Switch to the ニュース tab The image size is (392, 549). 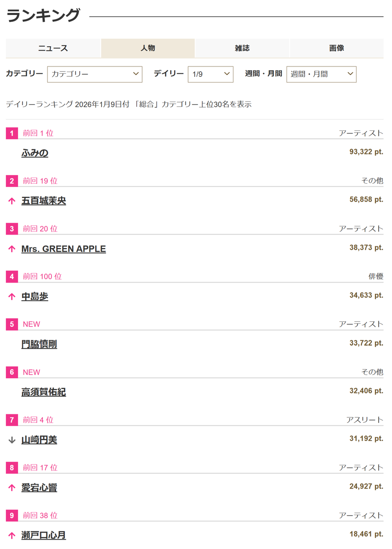click(x=53, y=48)
